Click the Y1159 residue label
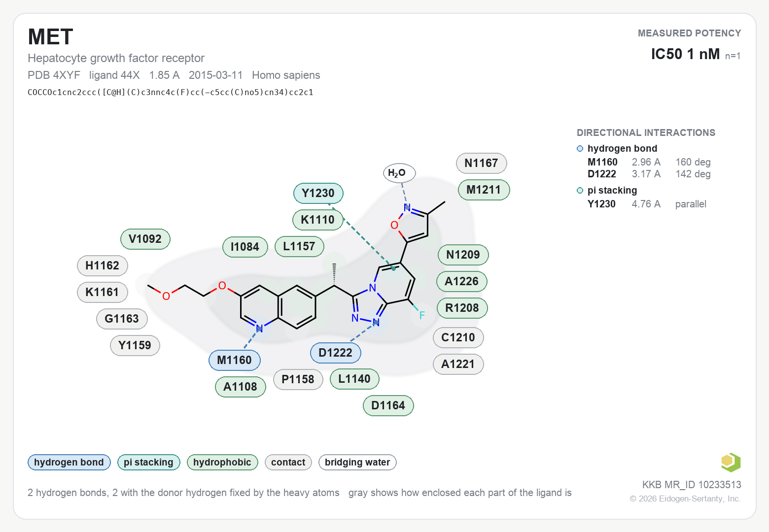The height and width of the screenshot is (532, 769). tap(135, 345)
